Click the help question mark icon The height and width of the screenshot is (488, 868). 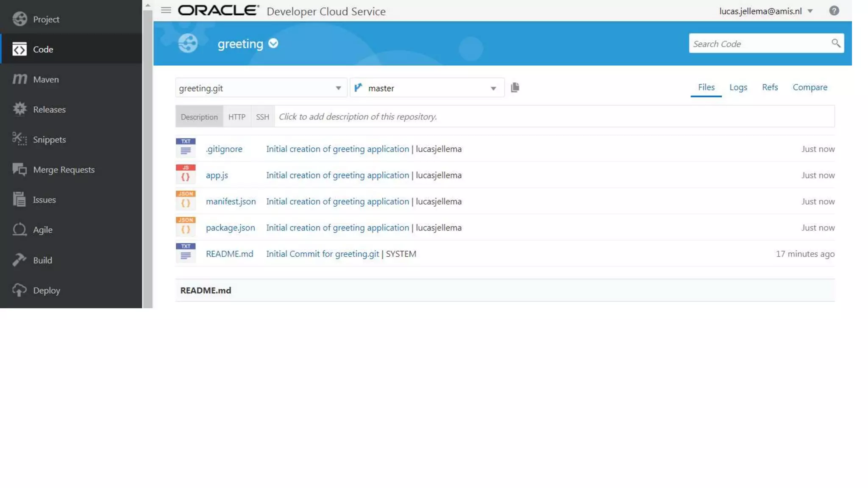coord(834,11)
